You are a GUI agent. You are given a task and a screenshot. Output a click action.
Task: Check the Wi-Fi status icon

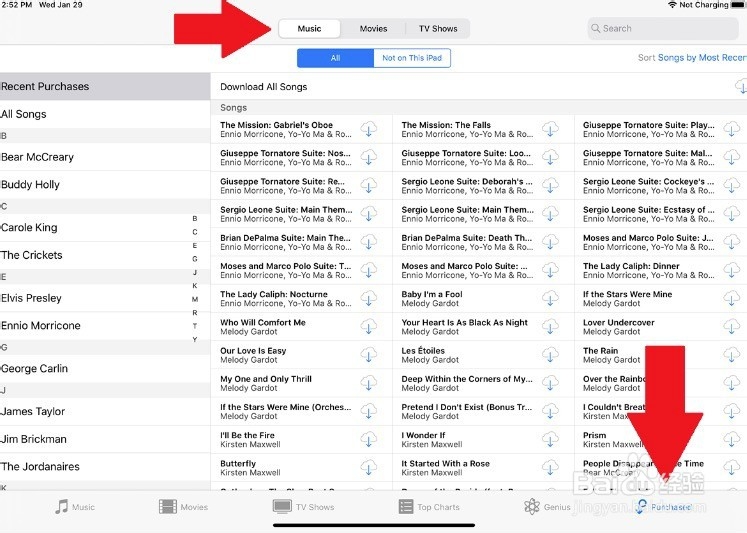[x=672, y=5]
